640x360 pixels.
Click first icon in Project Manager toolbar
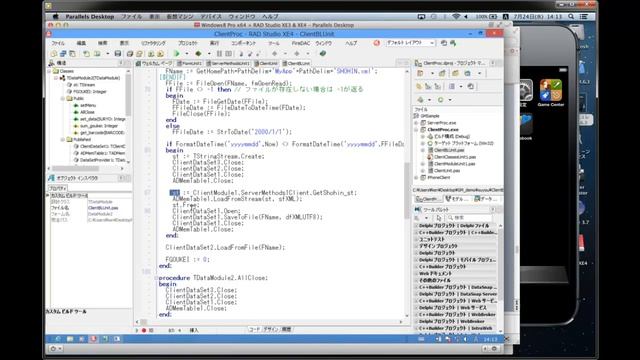tap(420, 73)
